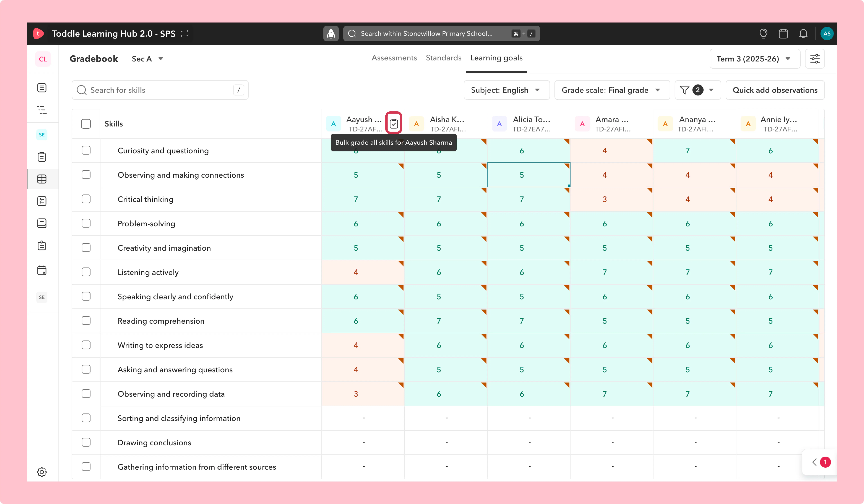864x504 pixels.
Task: Open the calendar icon in top bar
Action: (783, 34)
